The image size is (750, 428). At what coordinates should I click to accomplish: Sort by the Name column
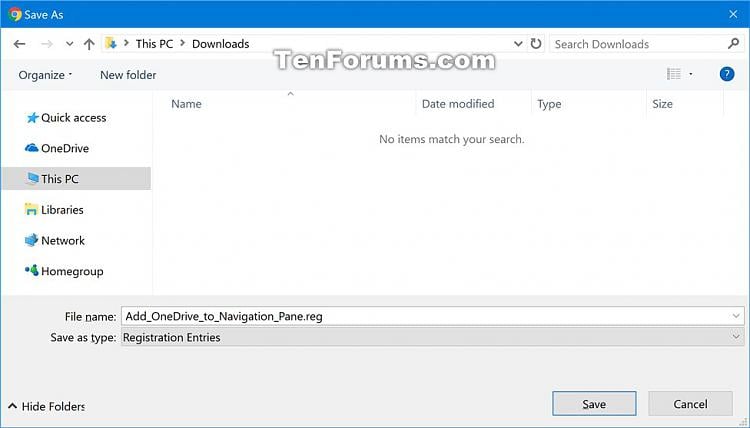coord(186,104)
